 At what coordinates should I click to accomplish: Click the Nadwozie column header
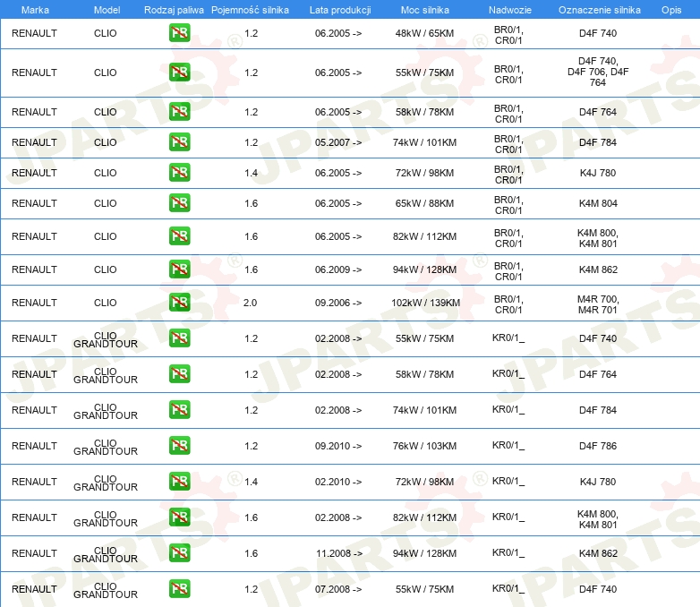click(x=510, y=10)
